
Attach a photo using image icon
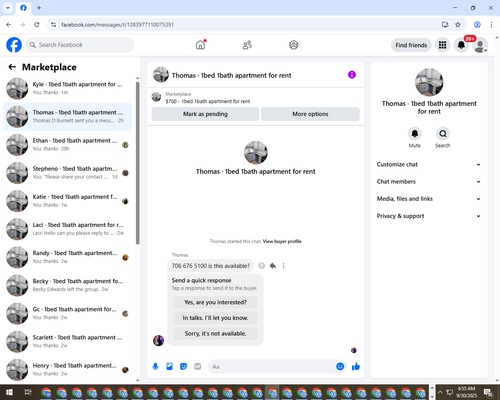click(x=169, y=367)
